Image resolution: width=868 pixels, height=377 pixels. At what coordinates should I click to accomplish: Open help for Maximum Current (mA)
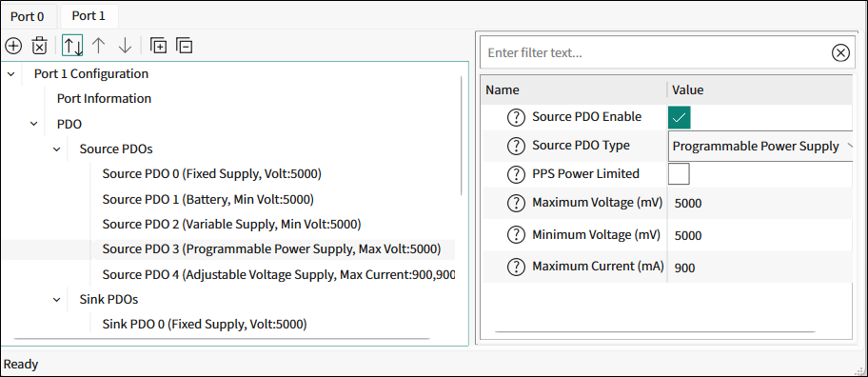tap(516, 267)
